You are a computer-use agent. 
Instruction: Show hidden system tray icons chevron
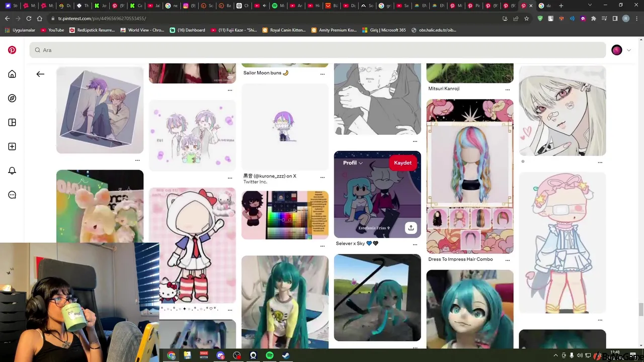click(555, 355)
